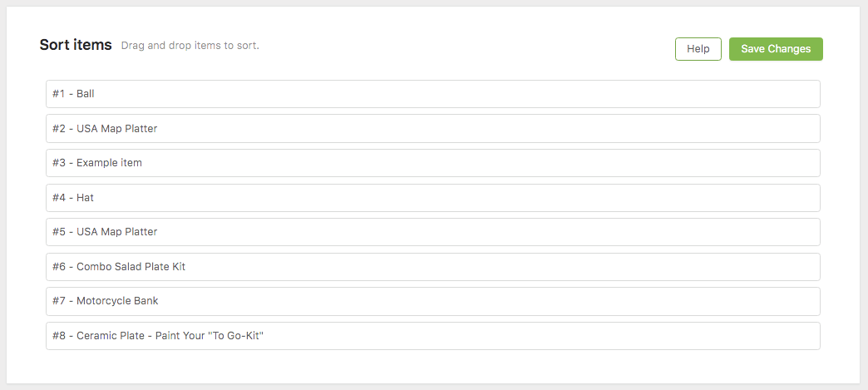Select the #6 - Combo Salad Plate Kit item
Image resolution: width=868 pixels, height=390 pixels.
click(433, 267)
